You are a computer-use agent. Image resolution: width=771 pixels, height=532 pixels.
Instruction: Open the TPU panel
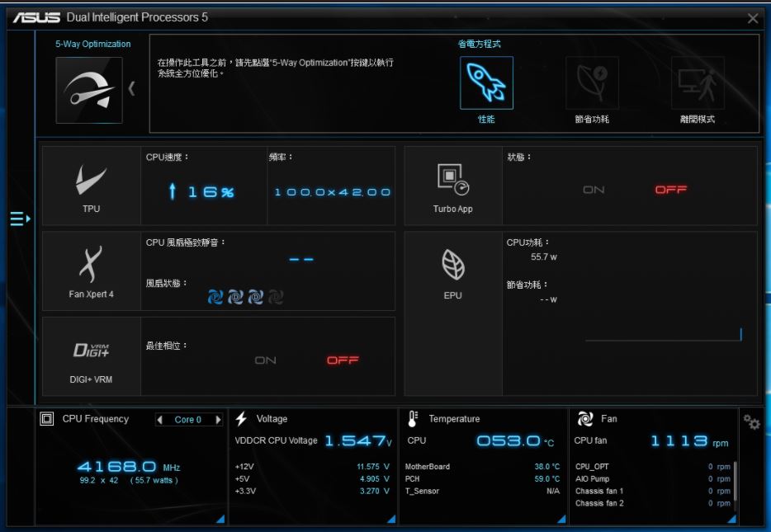click(x=91, y=186)
